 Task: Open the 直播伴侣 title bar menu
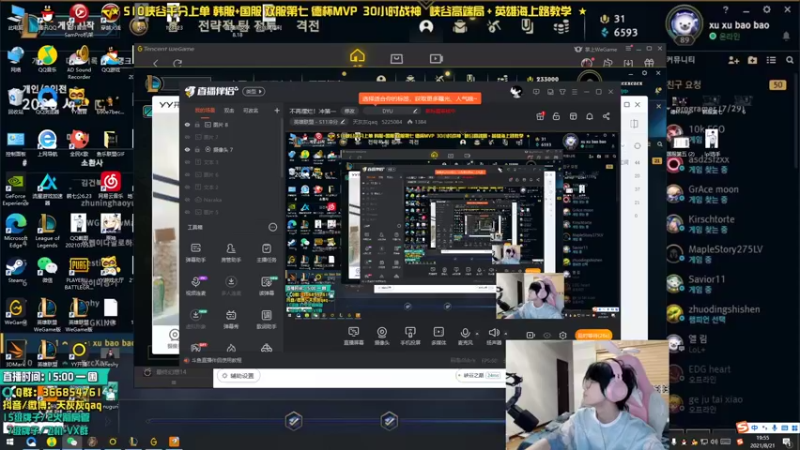point(574,92)
